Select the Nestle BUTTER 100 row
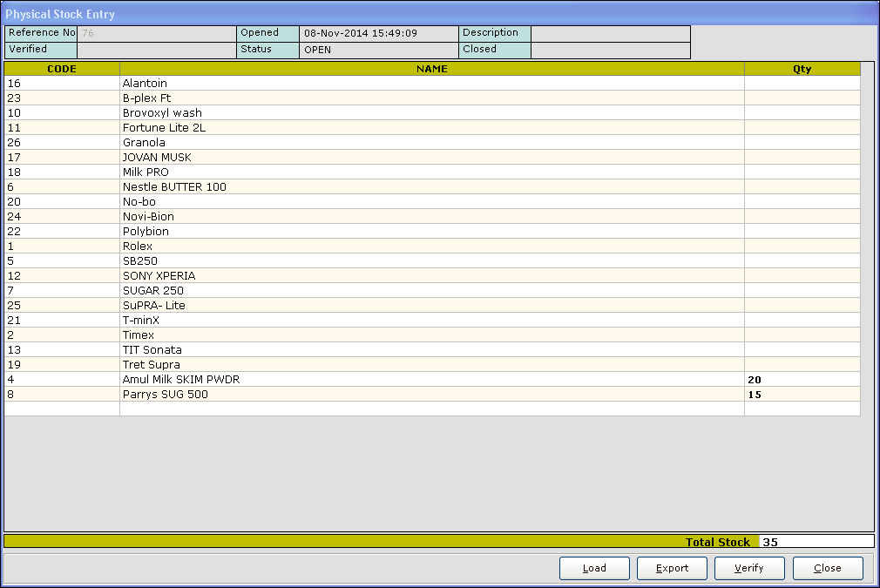The height and width of the screenshot is (588, 880). (x=432, y=186)
